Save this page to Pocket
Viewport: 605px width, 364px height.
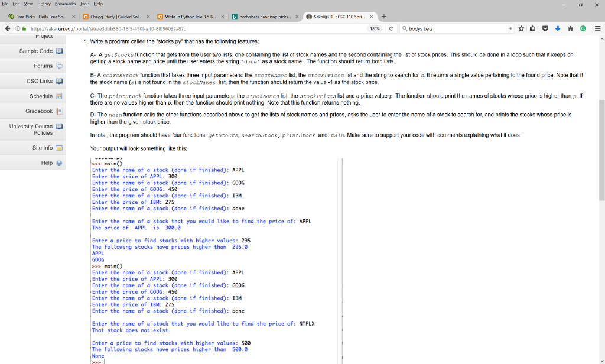coord(545,28)
